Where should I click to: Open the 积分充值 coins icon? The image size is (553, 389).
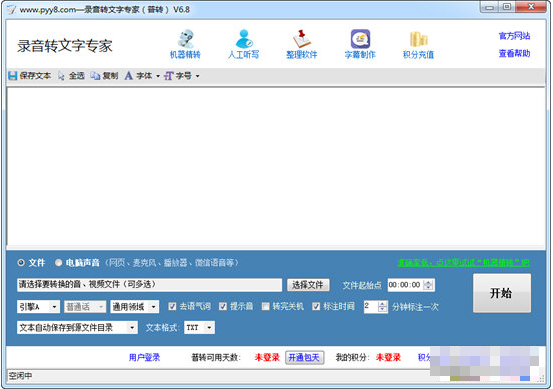tap(418, 39)
